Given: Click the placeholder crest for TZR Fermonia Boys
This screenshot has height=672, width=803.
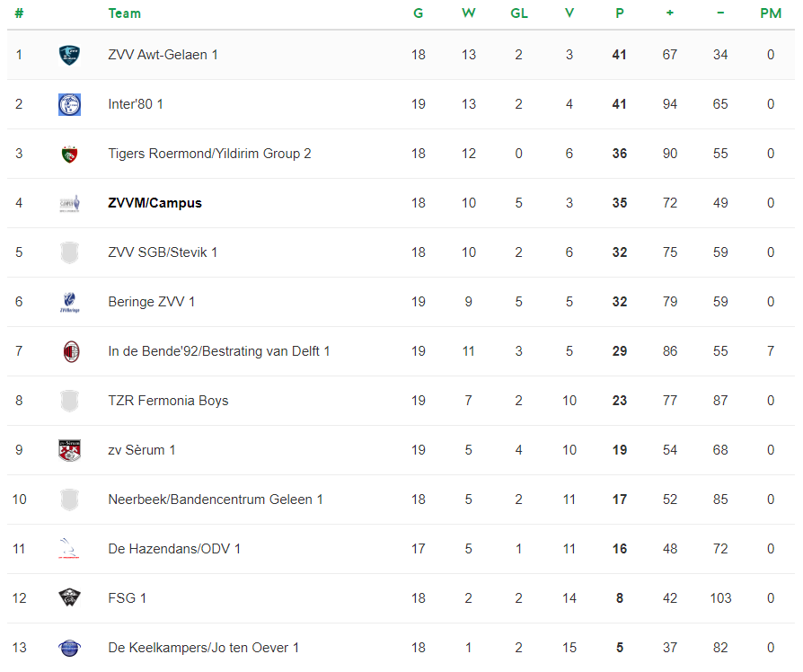Looking at the screenshot, I should [x=70, y=401].
